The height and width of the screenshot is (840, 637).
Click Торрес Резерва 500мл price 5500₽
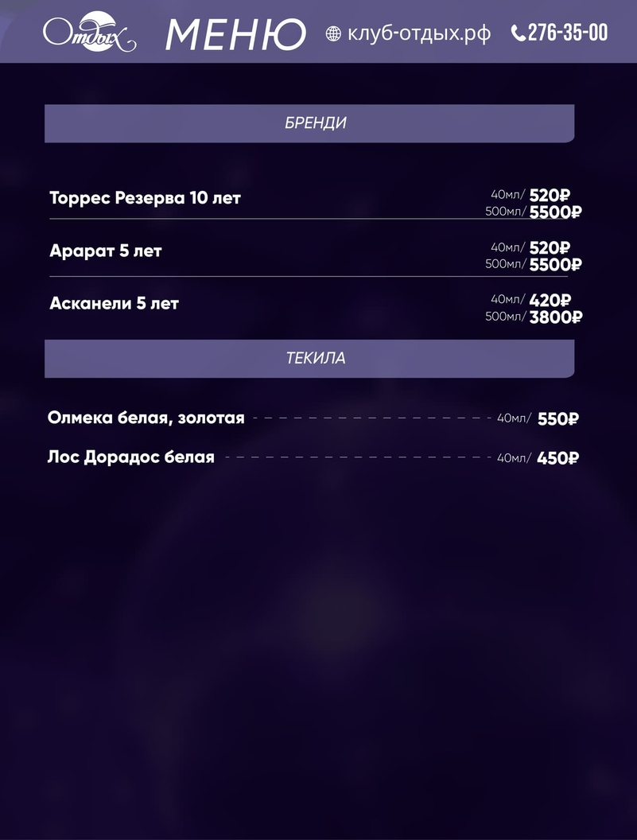[x=555, y=212]
